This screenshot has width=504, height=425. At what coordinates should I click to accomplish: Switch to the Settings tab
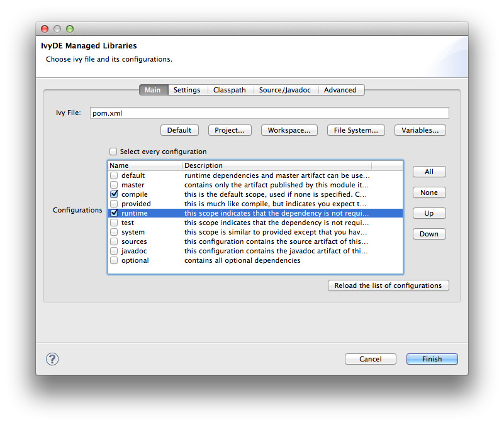coord(186,90)
